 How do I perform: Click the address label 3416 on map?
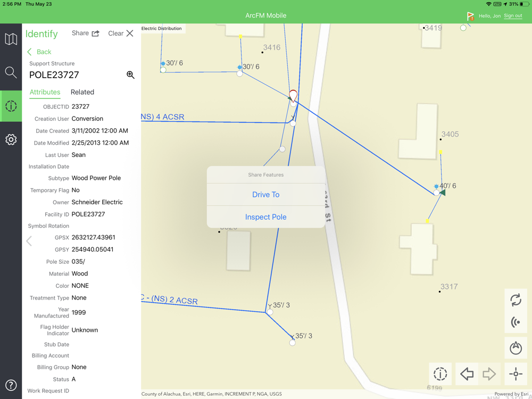tap(272, 47)
